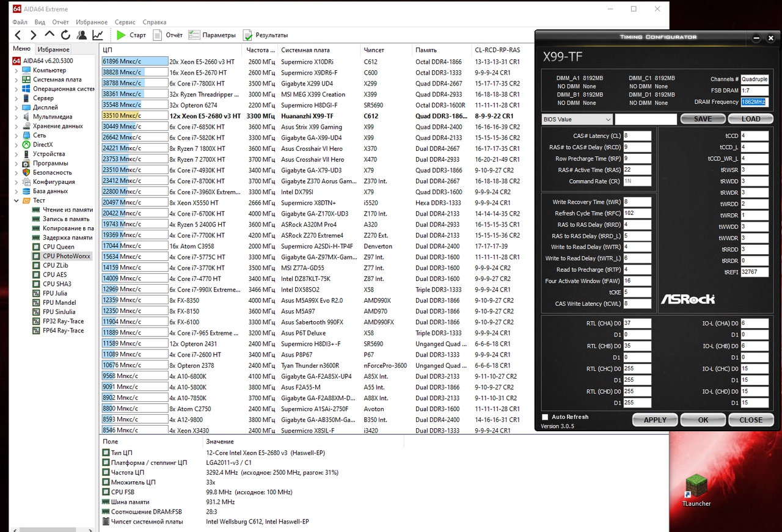Click the Refresh Cycle Time (tRFC) field

point(637,213)
